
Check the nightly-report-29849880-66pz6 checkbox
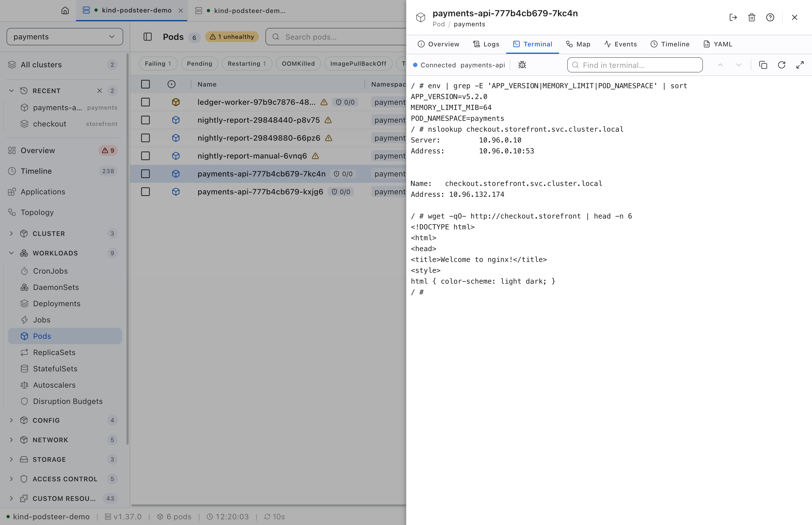click(145, 138)
